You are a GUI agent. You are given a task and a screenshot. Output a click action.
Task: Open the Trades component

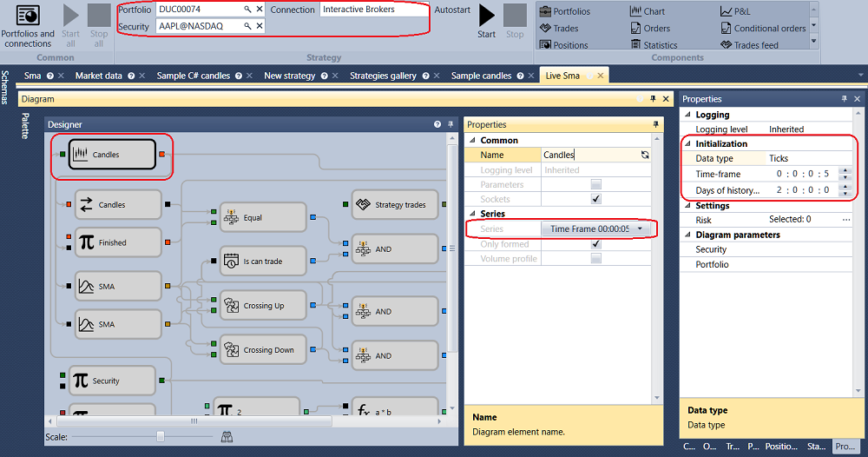[559, 29]
